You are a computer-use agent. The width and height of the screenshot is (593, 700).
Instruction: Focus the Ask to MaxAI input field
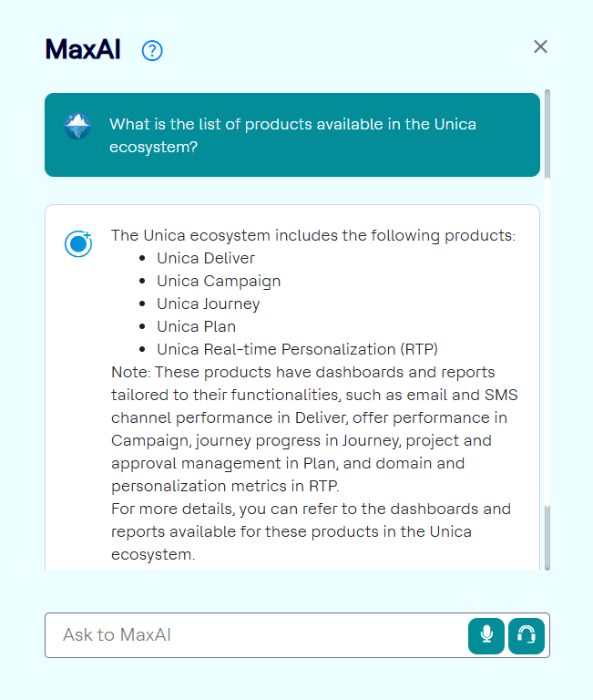pyautogui.click(x=255, y=635)
